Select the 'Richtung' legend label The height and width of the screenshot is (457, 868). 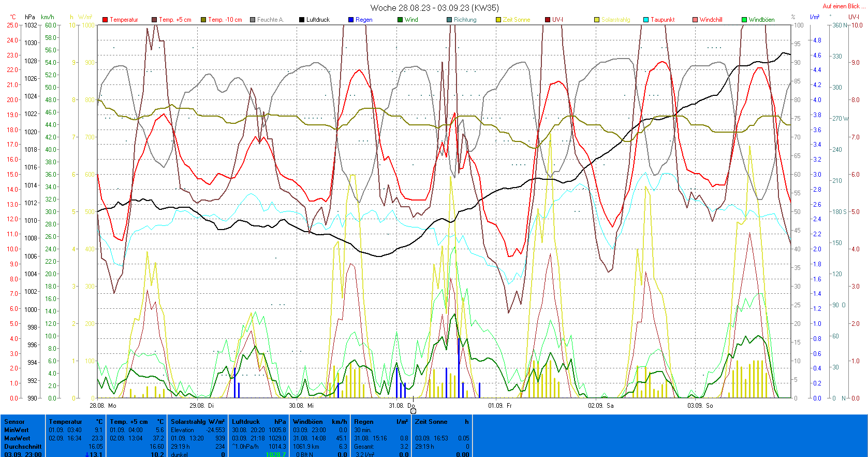[465, 20]
